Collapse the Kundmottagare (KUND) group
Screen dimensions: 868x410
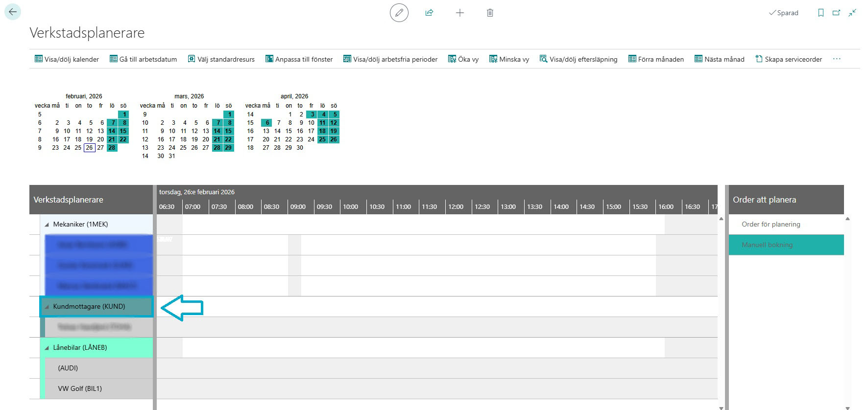[47, 307]
